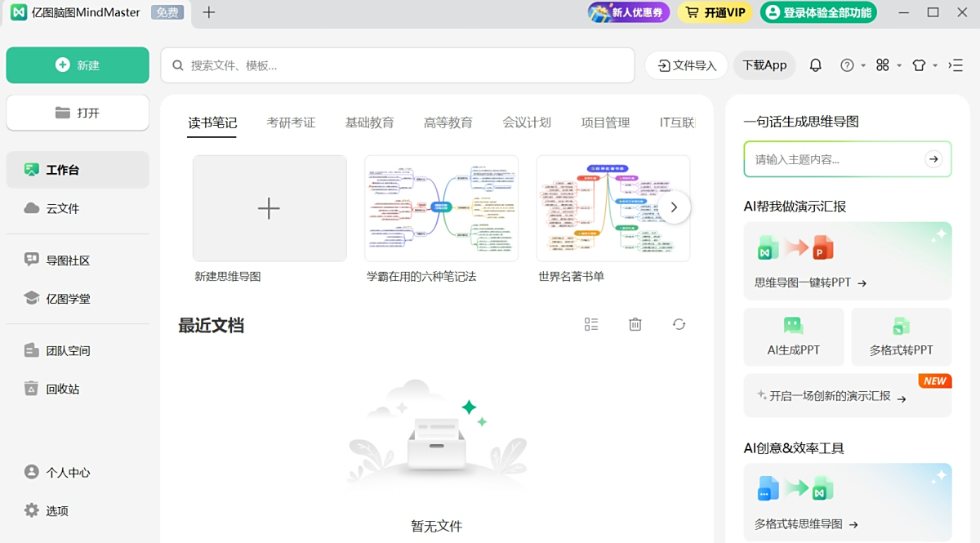Click the notification bell icon
980x543 pixels.
(x=815, y=65)
